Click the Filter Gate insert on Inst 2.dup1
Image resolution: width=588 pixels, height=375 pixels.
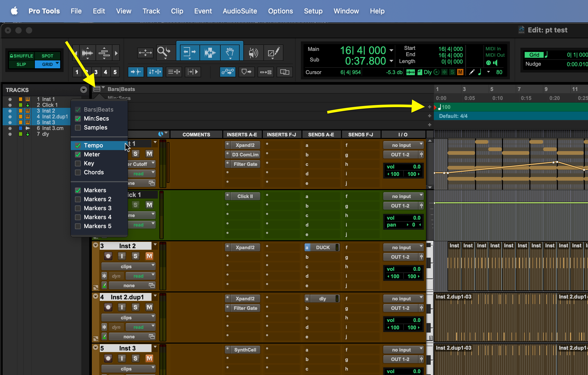[x=245, y=308]
